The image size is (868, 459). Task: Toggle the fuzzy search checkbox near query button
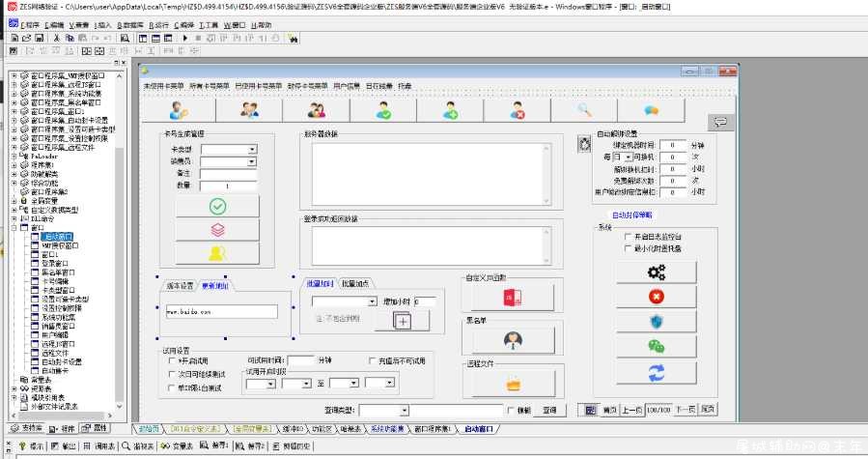click(511, 411)
